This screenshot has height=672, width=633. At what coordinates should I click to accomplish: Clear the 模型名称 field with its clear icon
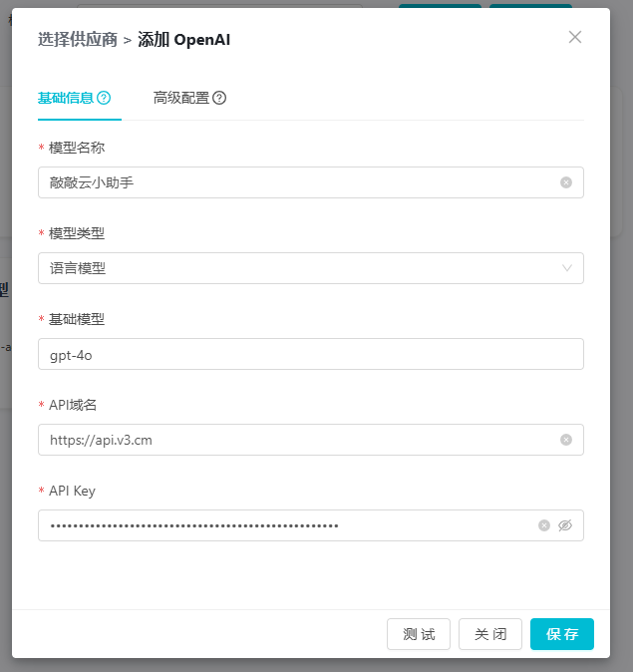(x=566, y=182)
